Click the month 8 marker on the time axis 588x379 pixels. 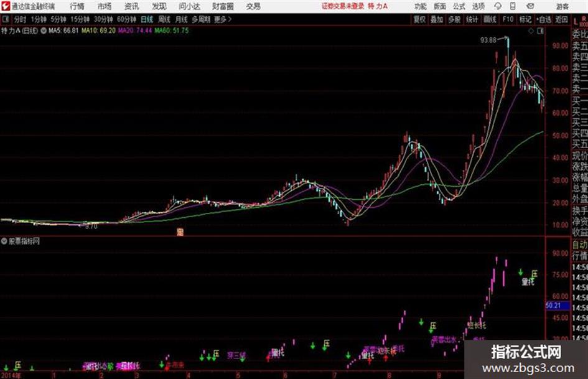(x=390, y=375)
